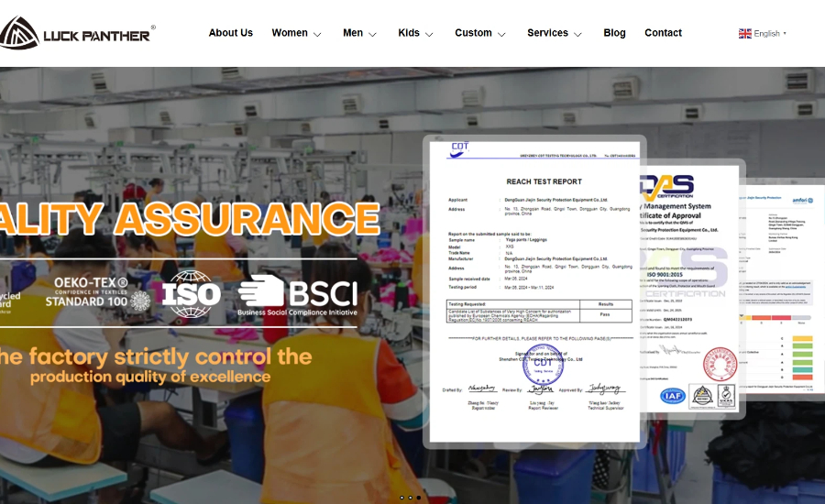Open the English language selector
The height and width of the screenshot is (504, 825).
coord(763,34)
